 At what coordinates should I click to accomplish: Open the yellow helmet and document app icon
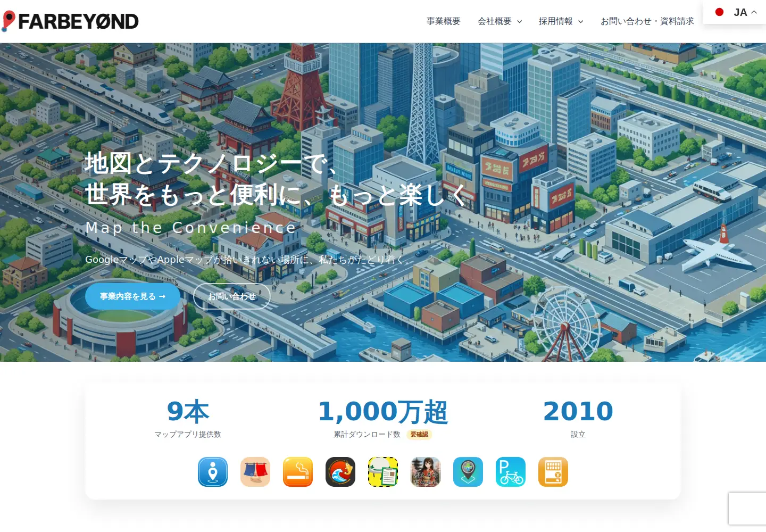click(383, 472)
